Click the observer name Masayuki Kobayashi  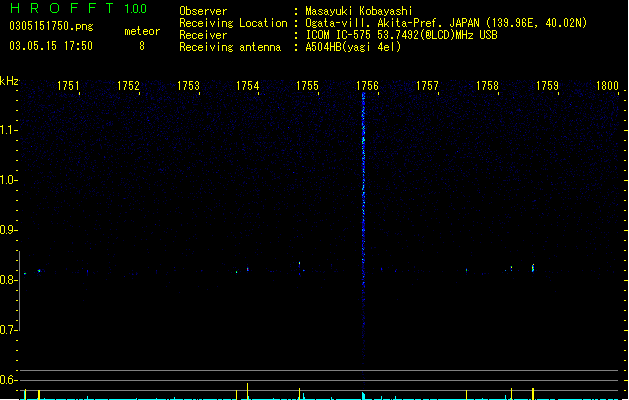pos(359,11)
